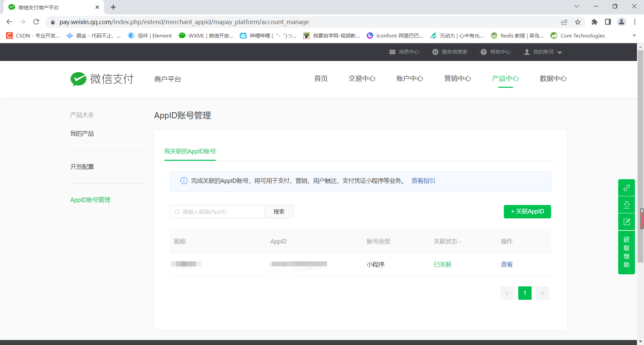Close the 微信支付商户平台 tab
The image size is (644, 345).
coord(97,7)
